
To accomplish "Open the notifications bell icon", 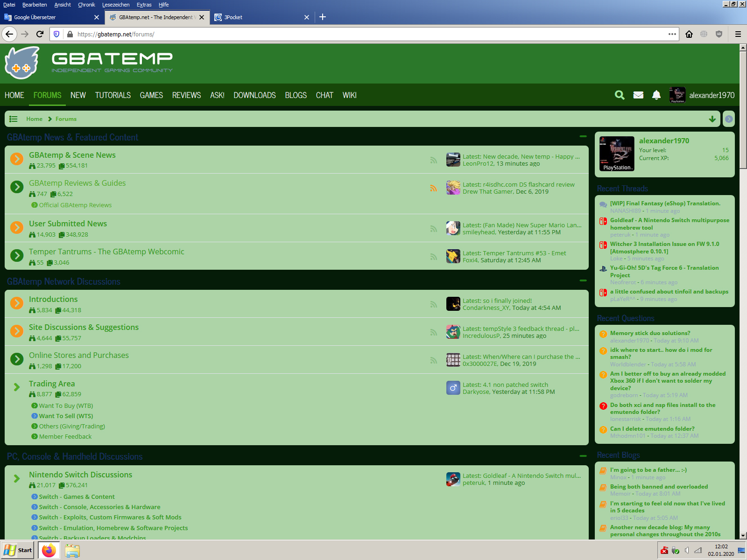I will pyautogui.click(x=656, y=95).
